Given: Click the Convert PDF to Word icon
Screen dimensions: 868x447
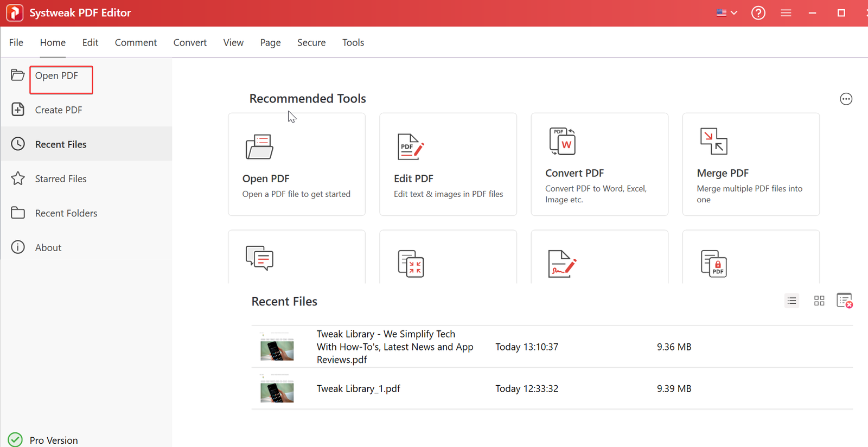Looking at the screenshot, I should coord(563,142).
